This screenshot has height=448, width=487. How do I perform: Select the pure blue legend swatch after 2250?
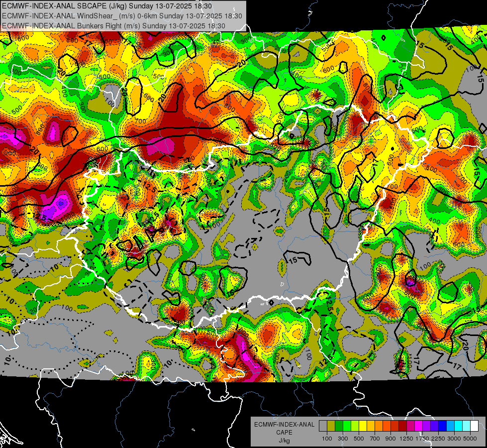(x=443, y=426)
